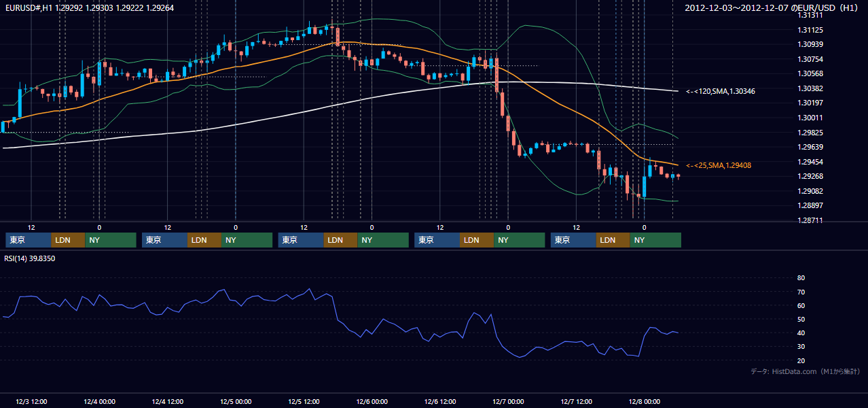Screen dimensions: 868x408
Task: Select the last day's LDN session block
Action: (x=613, y=240)
